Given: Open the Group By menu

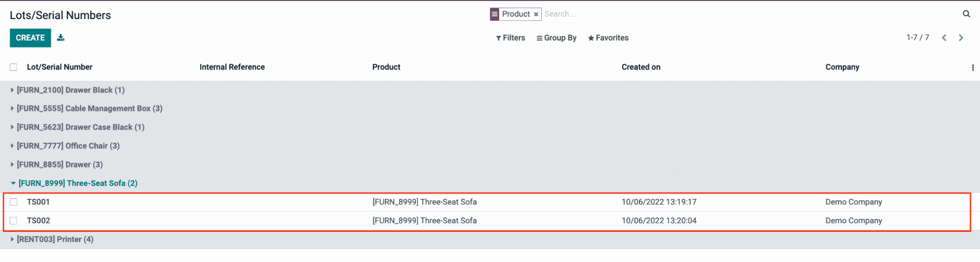Looking at the screenshot, I should click(556, 38).
